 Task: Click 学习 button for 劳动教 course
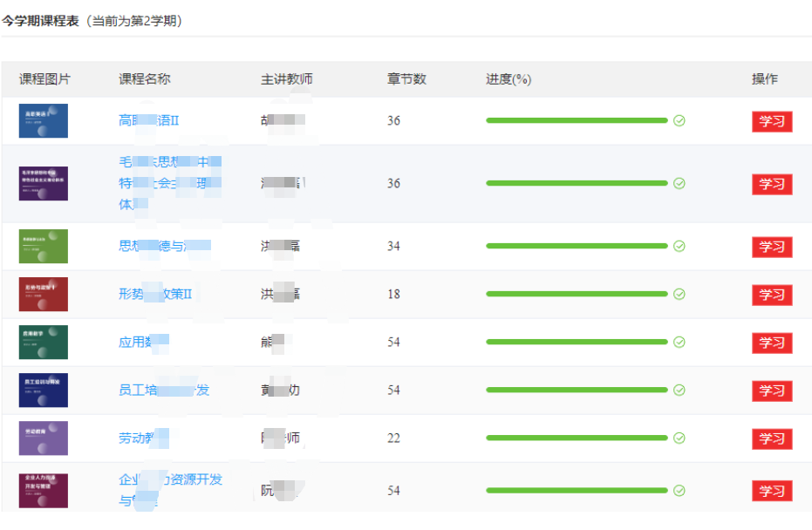pos(772,439)
